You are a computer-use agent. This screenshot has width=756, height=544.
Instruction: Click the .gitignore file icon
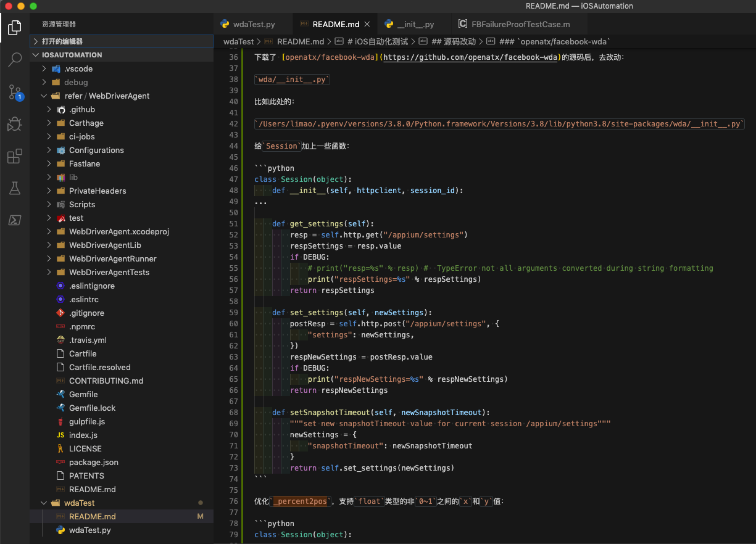coord(60,313)
